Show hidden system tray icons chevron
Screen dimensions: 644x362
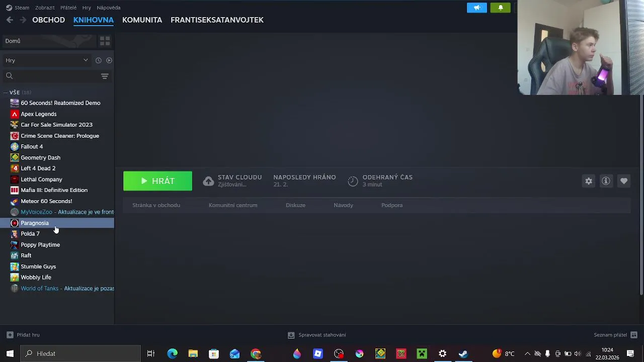527,353
